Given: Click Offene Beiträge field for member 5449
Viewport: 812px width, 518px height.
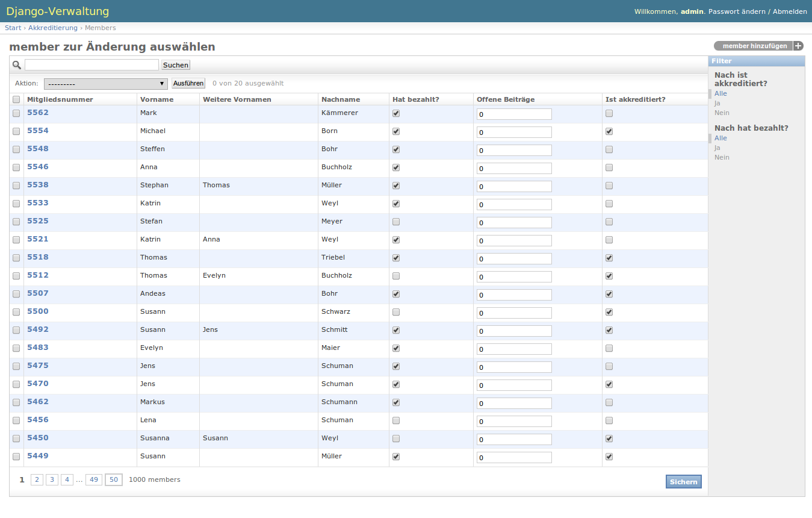Looking at the screenshot, I should pyautogui.click(x=514, y=457).
